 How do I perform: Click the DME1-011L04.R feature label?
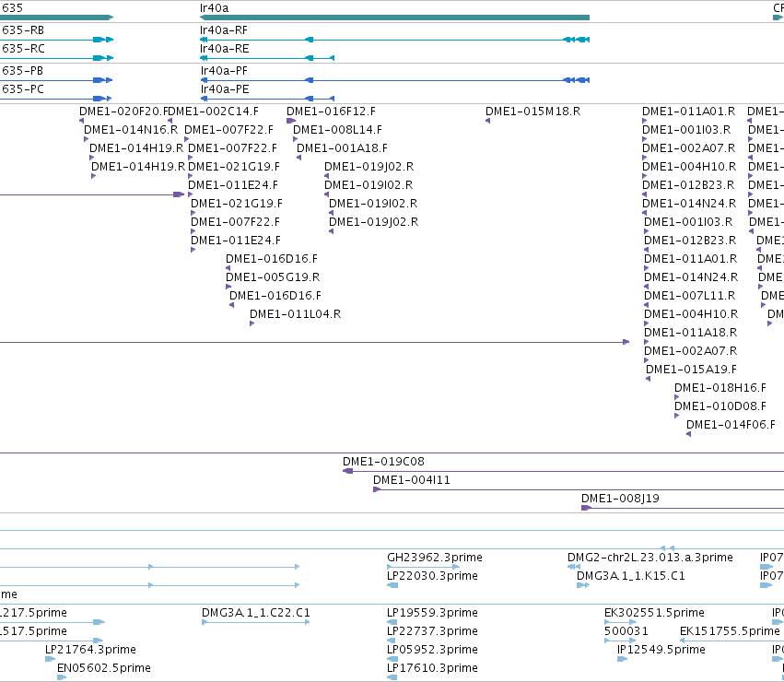(x=295, y=313)
